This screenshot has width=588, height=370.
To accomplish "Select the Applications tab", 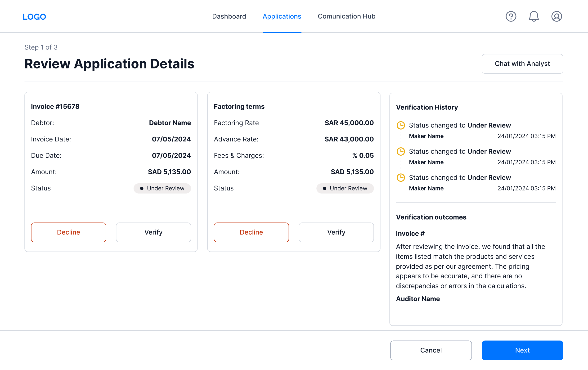I will [x=282, y=16].
